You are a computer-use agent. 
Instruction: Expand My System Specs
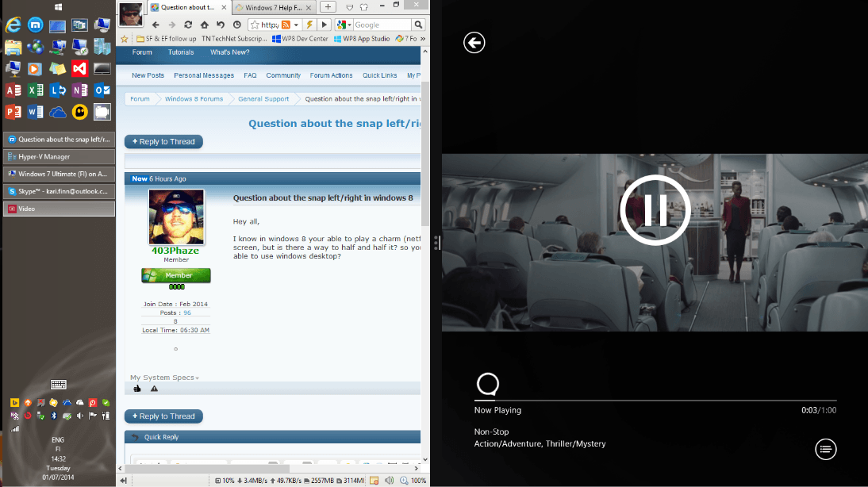tap(164, 378)
